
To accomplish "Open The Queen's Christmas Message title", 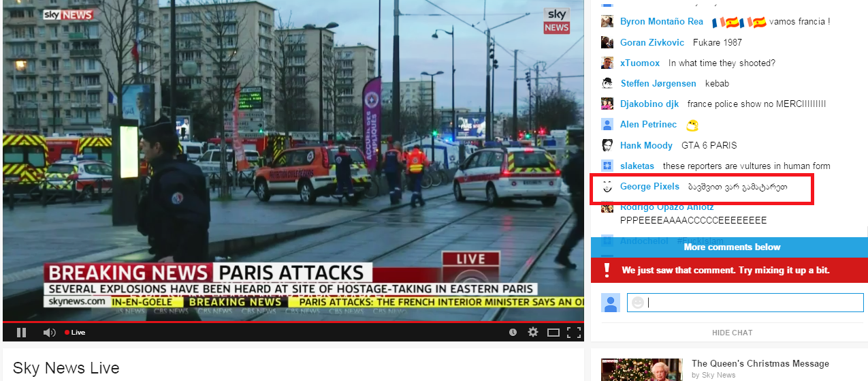I will click(x=760, y=363).
